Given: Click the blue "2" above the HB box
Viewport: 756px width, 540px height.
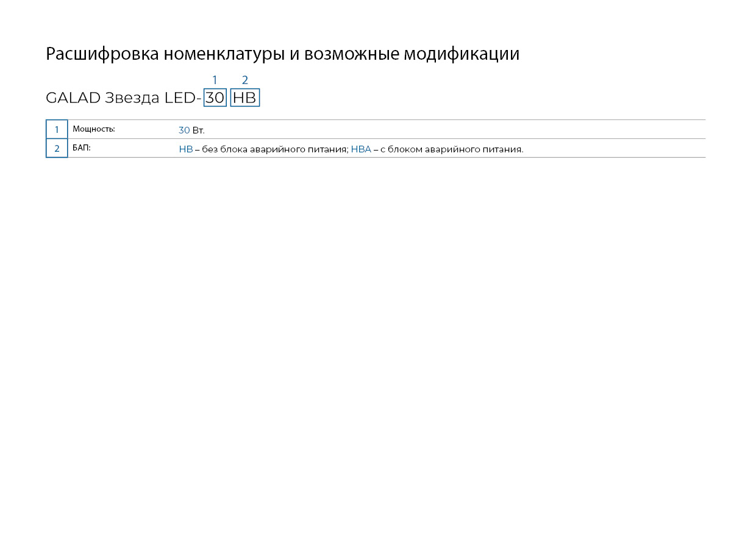Looking at the screenshot, I should tap(245, 80).
